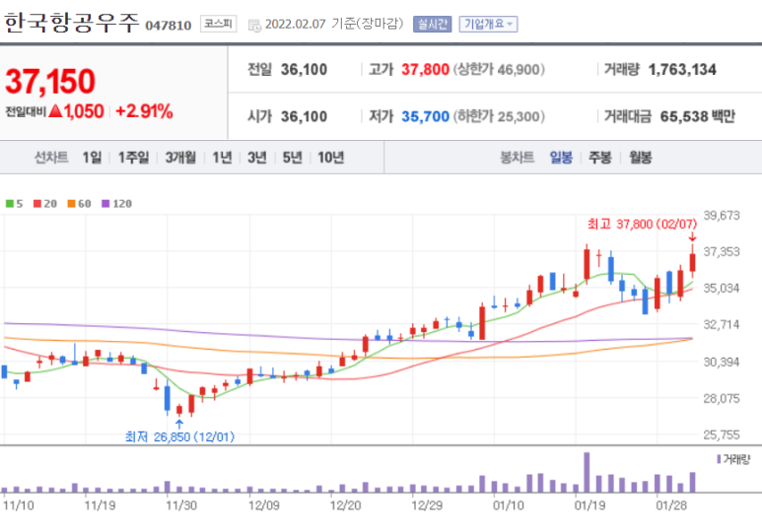Click the 39,673 price axis label
The height and width of the screenshot is (532, 762).
[722, 215]
